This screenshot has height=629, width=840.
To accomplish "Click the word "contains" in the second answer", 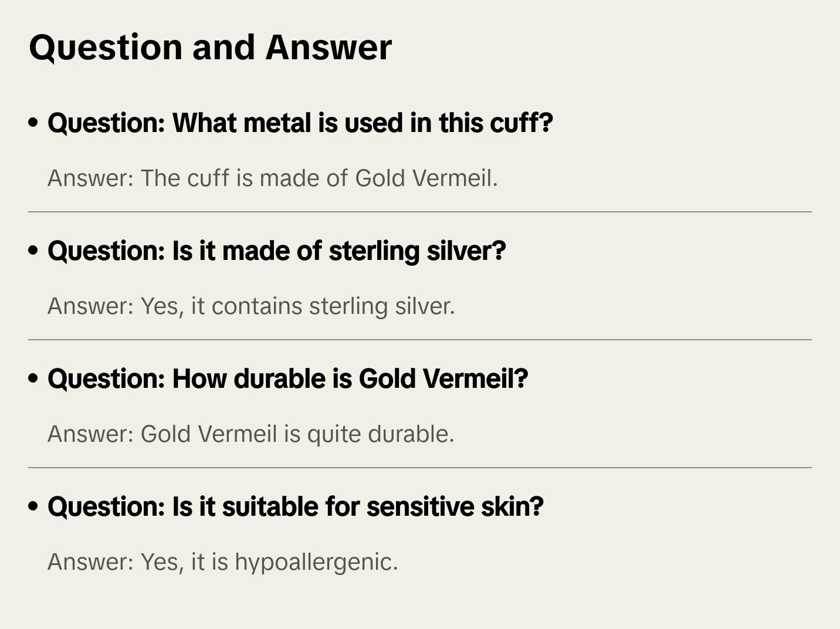I will pyautogui.click(x=256, y=306).
